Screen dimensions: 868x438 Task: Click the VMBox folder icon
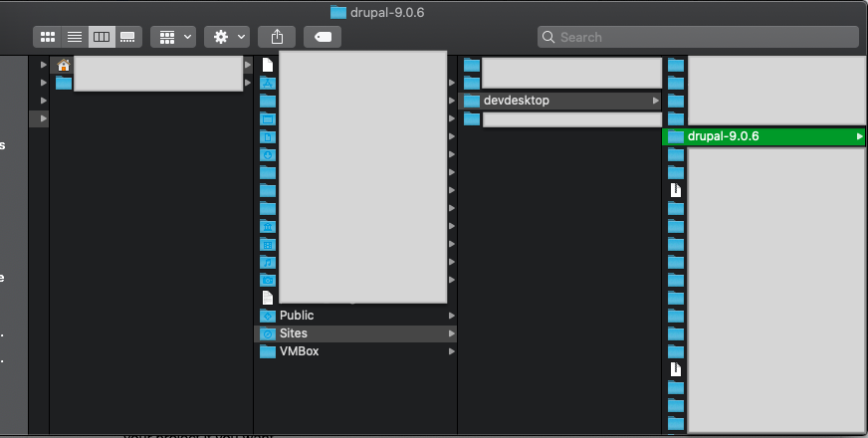click(268, 351)
